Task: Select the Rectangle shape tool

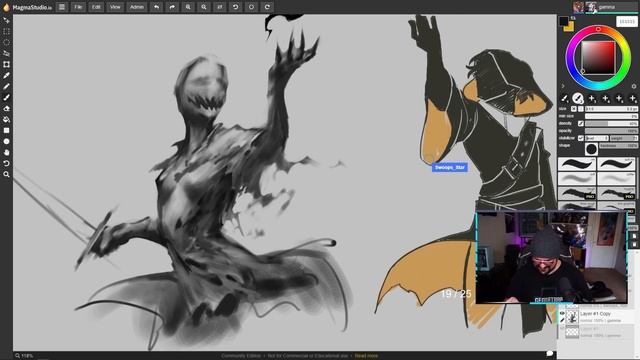Action: (6, 131)
